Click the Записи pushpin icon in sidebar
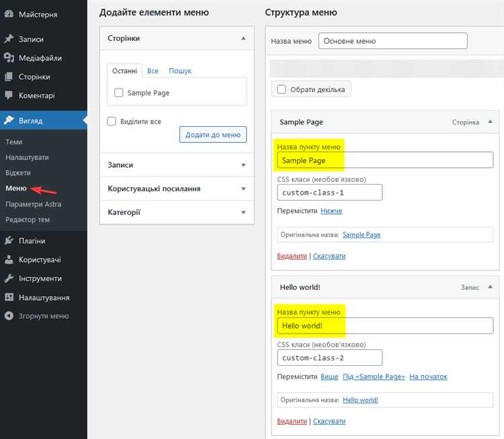The height and width of the screenshot is (439, 504). [x=9, y=40]
